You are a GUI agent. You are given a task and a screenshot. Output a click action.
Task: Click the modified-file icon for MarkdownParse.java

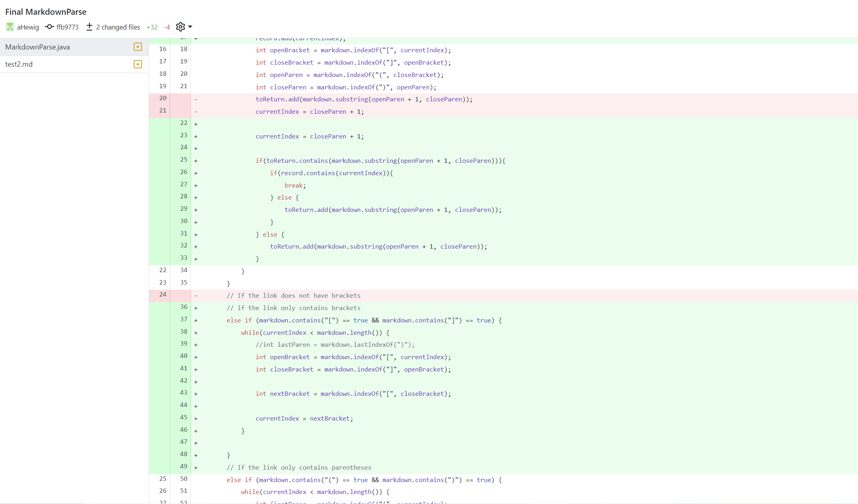[138, 47]
